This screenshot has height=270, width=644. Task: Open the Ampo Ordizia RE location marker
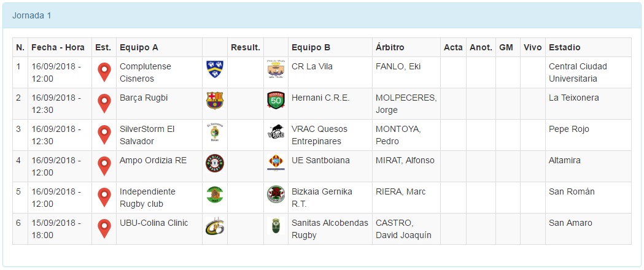[x=104, y=166]
